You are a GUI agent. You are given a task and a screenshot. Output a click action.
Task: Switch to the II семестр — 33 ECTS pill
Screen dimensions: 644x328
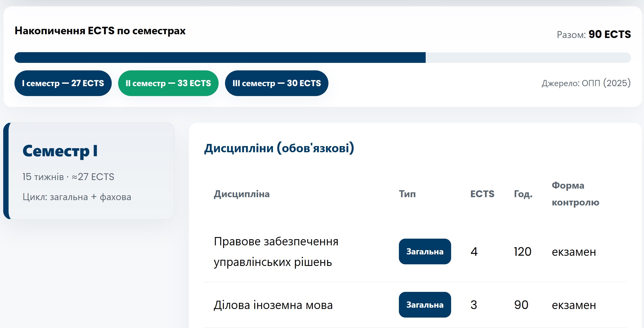[x=168, y=83]
